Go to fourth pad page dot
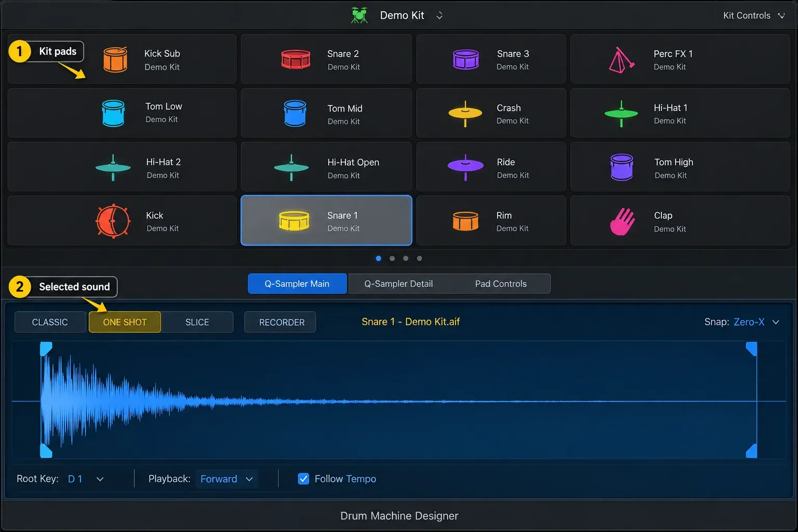This screenshot has height=532, width=798. pos(419,258)
